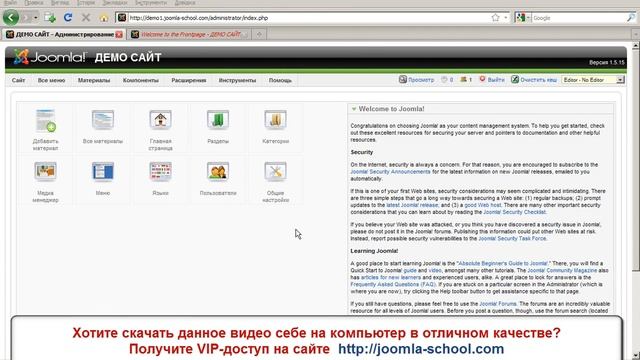This screenshot has width=640, height=360.
Task: Open the Сайт menu
Action: click(x=18, y=80)
